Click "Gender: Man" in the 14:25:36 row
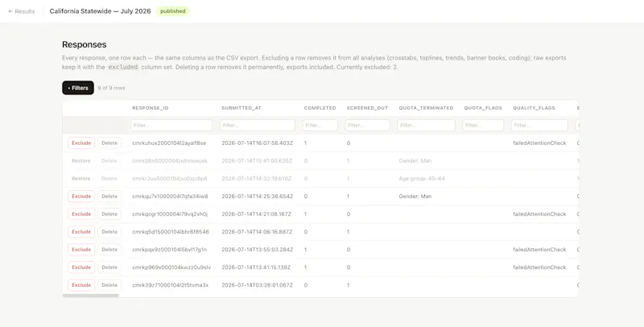The height and width of the screenshot is (327, 644). (415, 197)
